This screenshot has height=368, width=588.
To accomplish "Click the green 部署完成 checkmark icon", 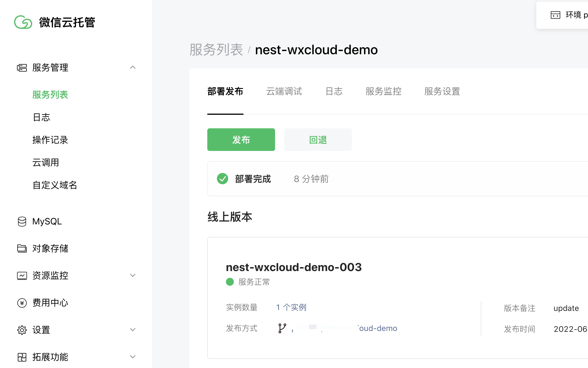I will tap(223, 179).
